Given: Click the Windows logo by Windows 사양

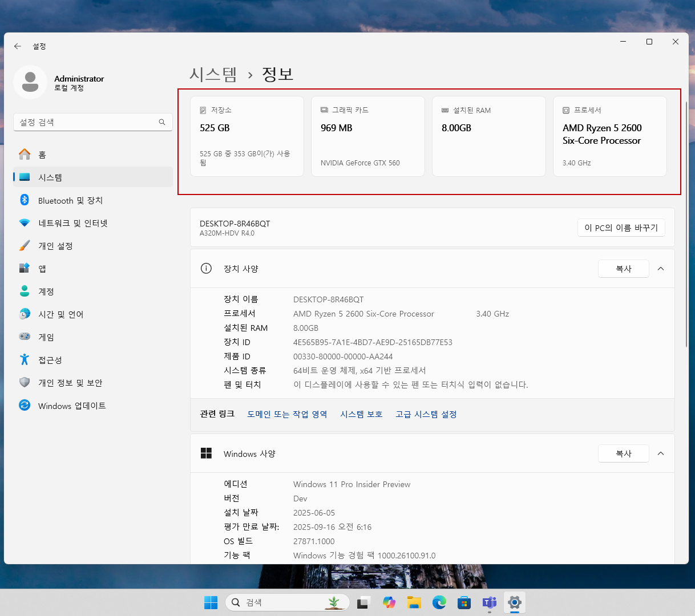Looking at the screenshot, I should pyautogui.click(x=207, y=453).
